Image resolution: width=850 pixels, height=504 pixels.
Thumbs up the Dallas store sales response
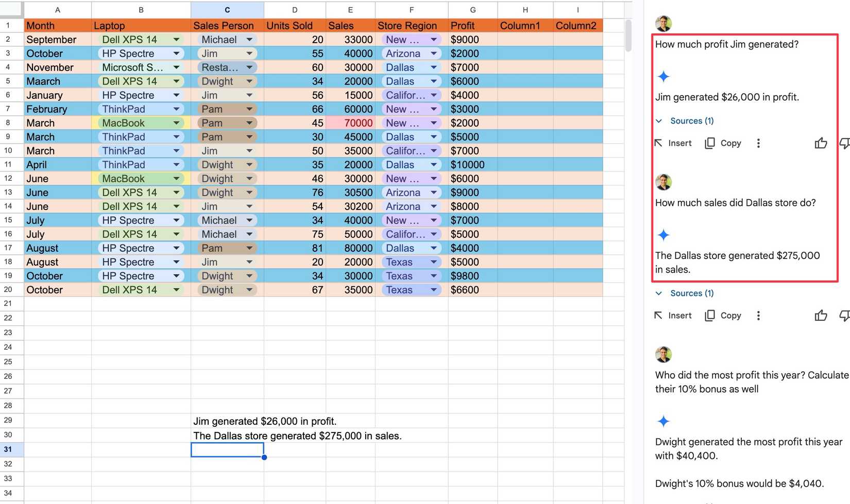click(x=821, y=315)
